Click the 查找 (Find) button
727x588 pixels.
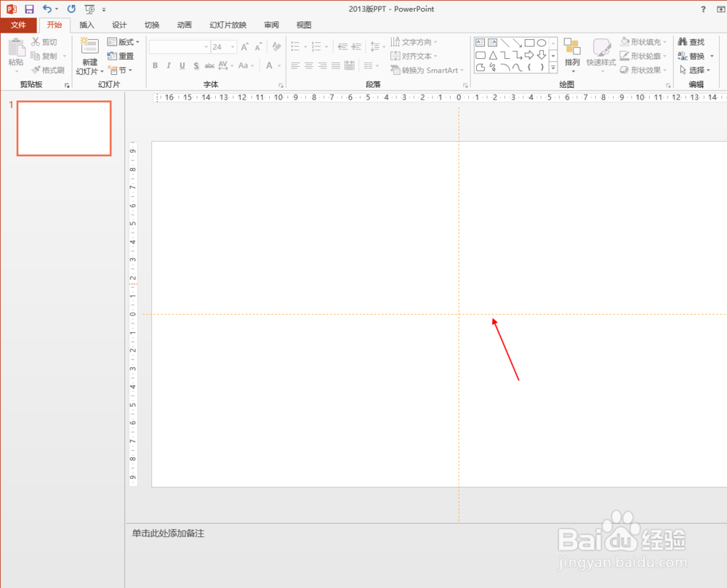pyautogui.click(x=691, y=42)
